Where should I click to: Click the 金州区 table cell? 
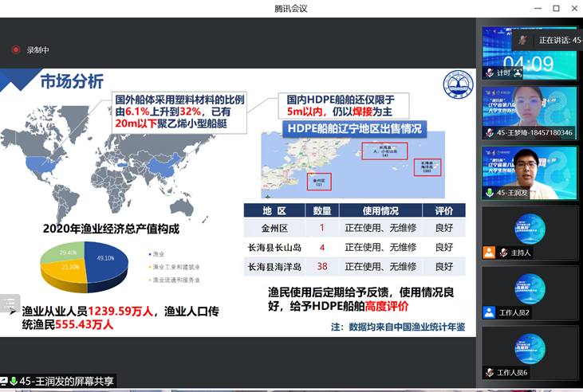click(274, 228)
